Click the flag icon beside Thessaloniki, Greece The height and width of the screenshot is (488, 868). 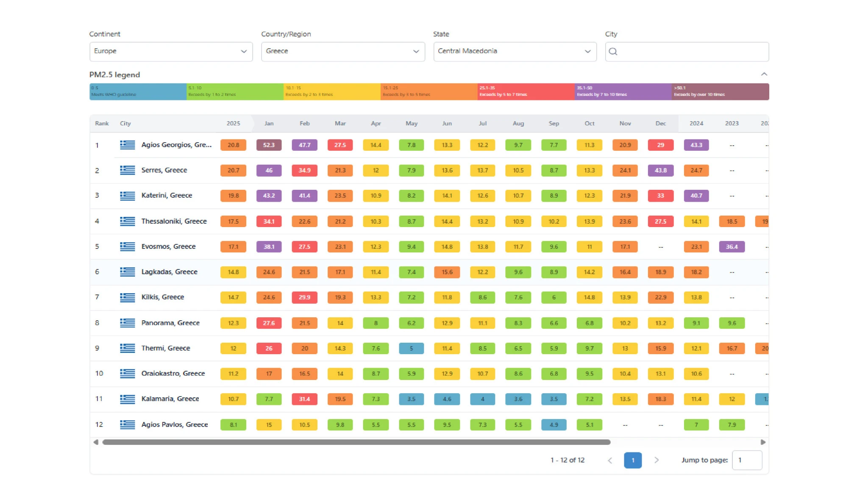[127, 221]
